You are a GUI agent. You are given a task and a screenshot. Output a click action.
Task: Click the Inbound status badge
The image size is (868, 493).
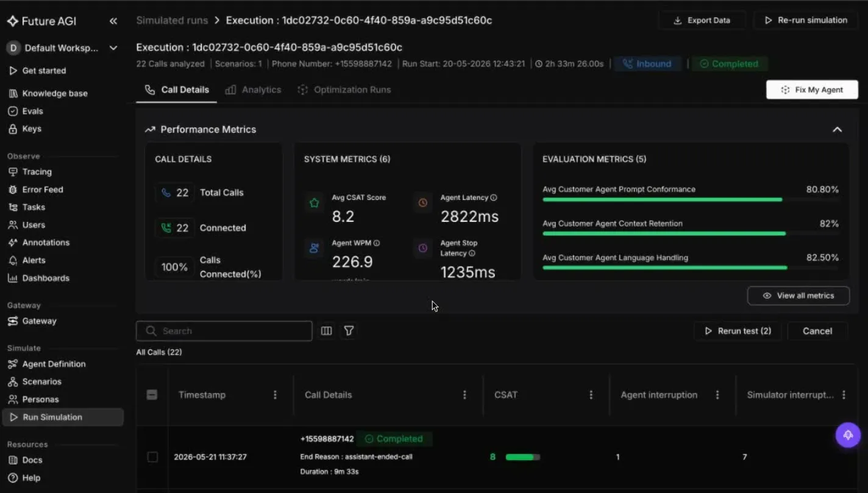647,64
